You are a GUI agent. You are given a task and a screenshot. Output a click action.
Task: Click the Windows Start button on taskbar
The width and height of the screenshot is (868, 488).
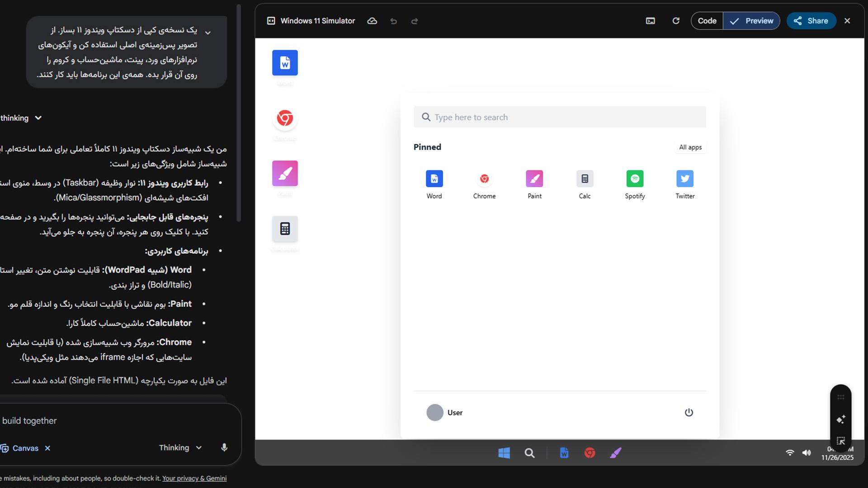coord(504,453)
